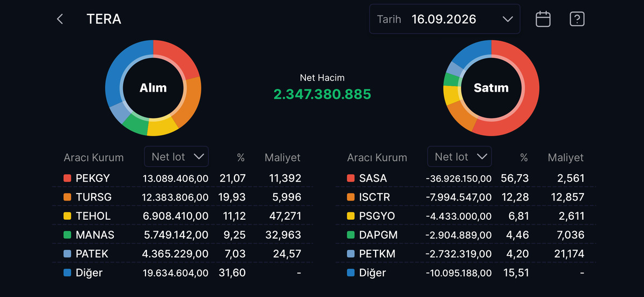Select the Diğer row in the Alım table

[182, 273]
